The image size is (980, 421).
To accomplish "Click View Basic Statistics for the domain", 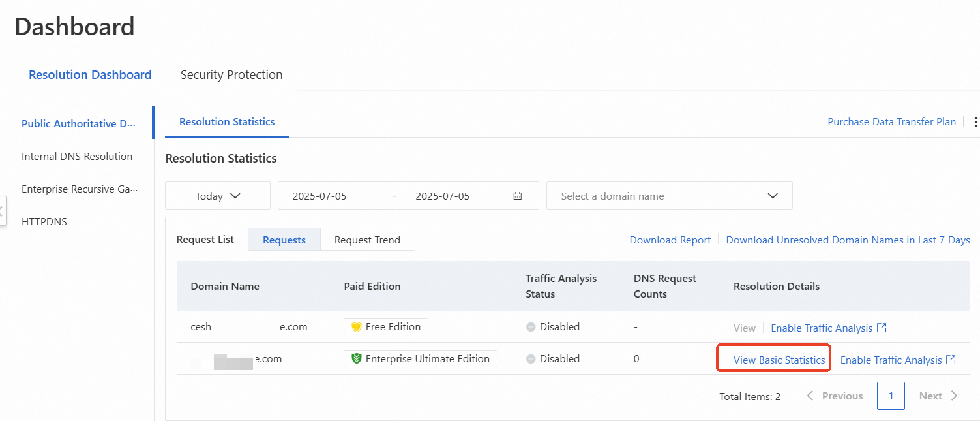I will 773,359.
